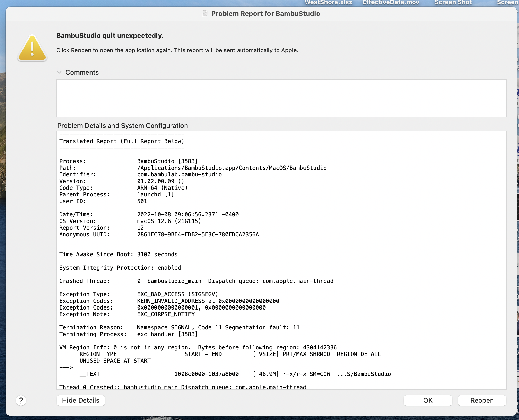Click the document icon beside the dialog title

tap(205, 14)
